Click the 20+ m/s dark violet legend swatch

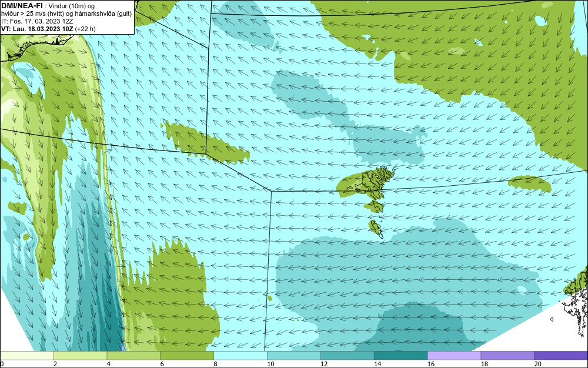[561, 355]
